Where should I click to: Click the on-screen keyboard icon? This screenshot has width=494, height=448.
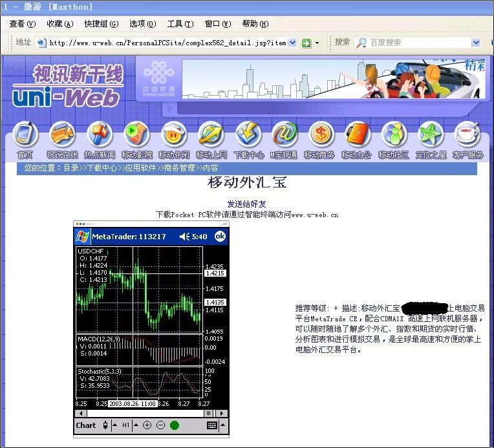tap(212, 425)
